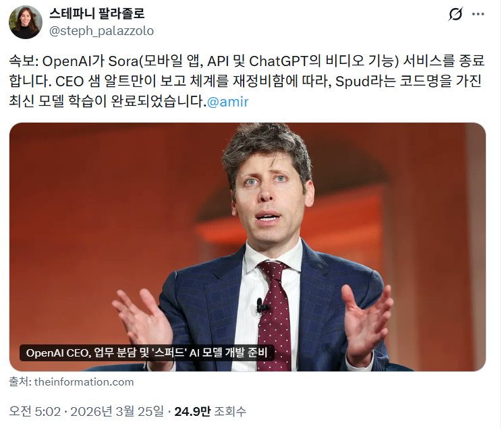Click the 'OpenAI CEO, 업무 분담' caption overlay
The width and height of the screenshot is (504, 428).
pyautogui.click(x=146, y=353)
